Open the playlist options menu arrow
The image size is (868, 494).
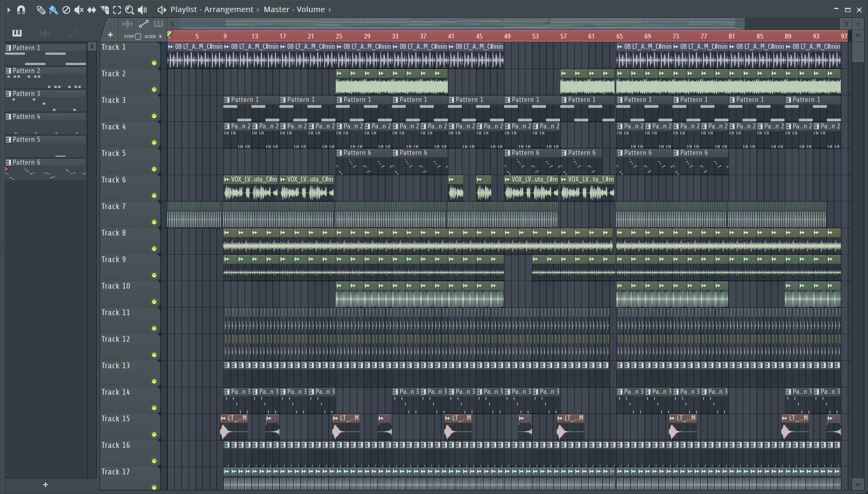pos(9,10)
